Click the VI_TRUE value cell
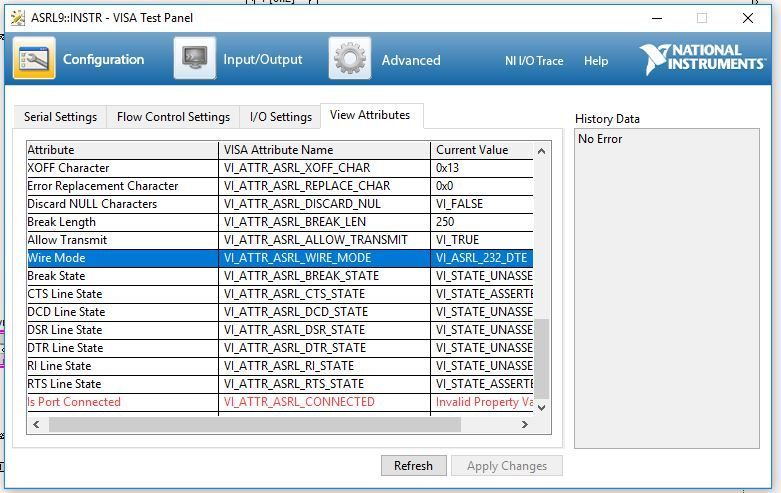Viewport: 781px width, 493px height. click(x=482, y=240)
